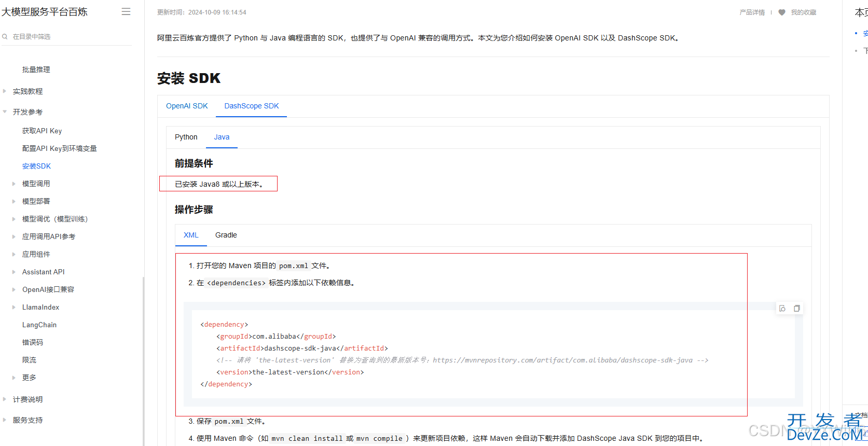Image resolution: width=868 pixels, height=446 pixels.
Task: Expand the 服务支持 section arrow
Action: 5,420
